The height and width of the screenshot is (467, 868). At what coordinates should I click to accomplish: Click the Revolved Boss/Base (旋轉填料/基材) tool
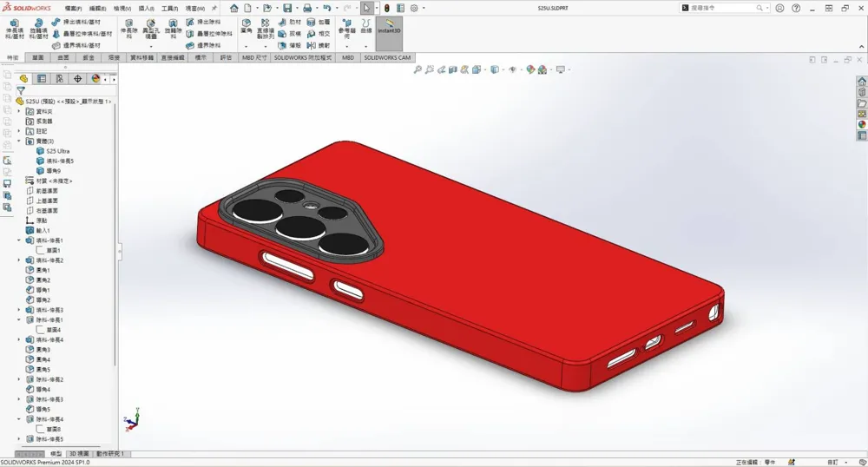coord(39,30)
